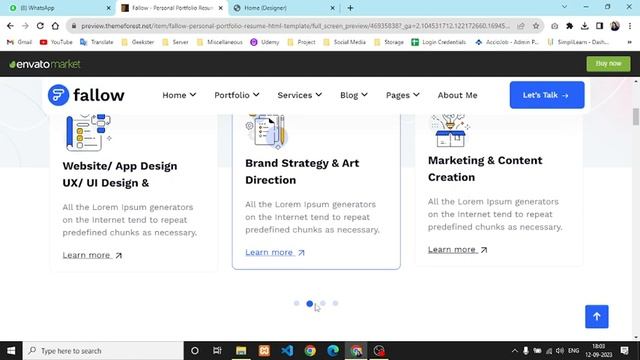The image size is (640, 360).
Task: Open File Explorer from the taskbar
Action: click(x=241, y=351)
